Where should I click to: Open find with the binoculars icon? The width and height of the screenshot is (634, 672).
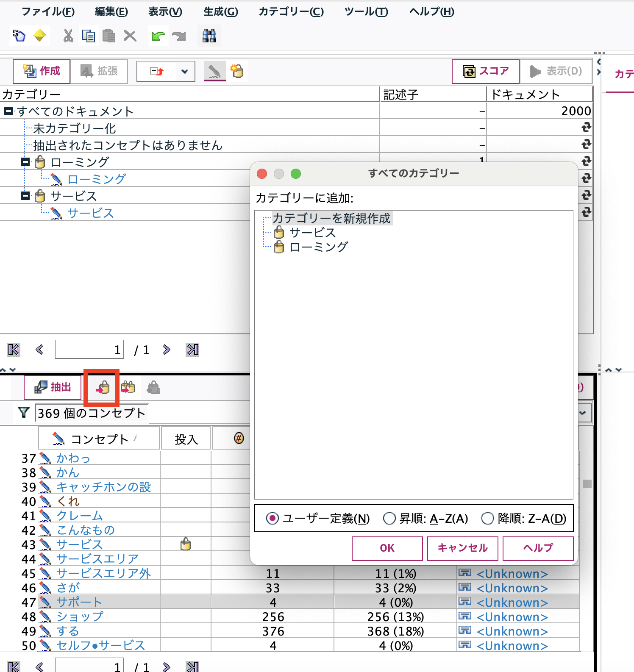(x=209, y=36)
